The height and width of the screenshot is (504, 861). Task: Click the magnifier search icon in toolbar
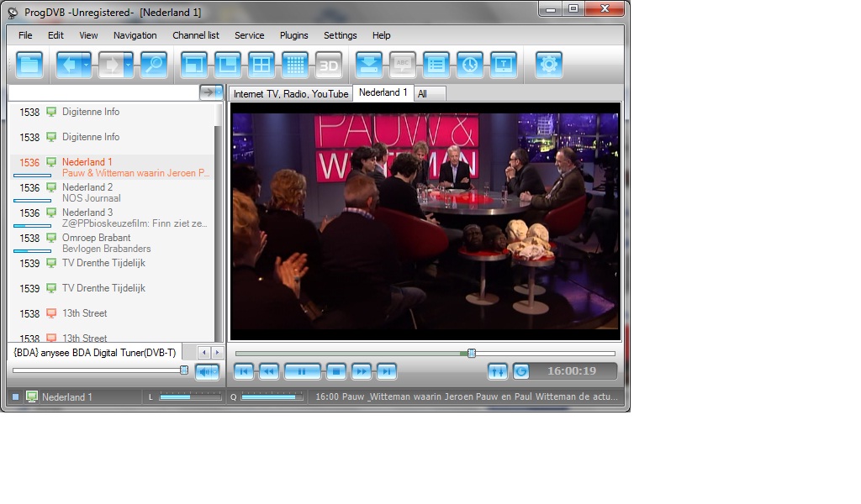pos(153,65)
